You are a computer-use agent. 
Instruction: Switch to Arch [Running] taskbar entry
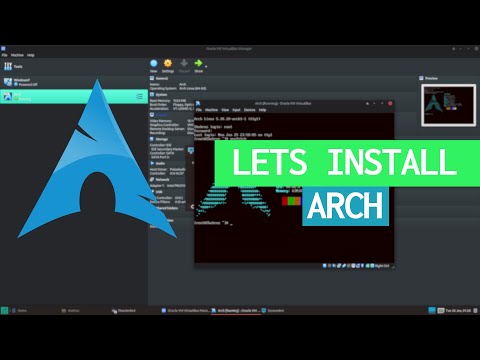coord(236,311)
